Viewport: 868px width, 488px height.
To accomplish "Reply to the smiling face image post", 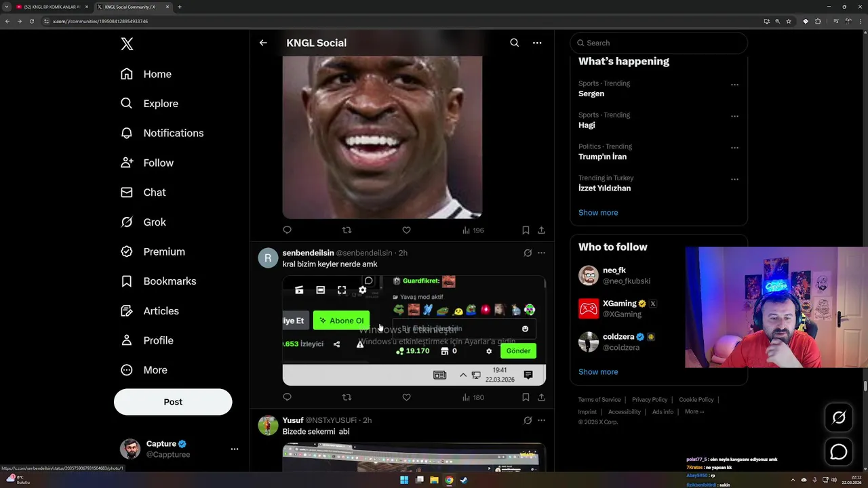I will (x=287, y=230).
